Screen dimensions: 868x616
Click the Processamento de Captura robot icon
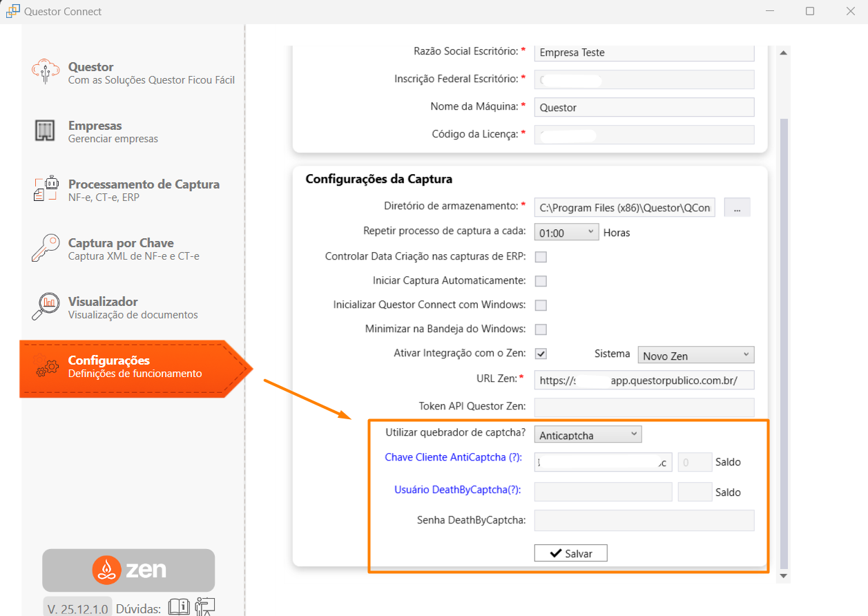pos(46,189)
